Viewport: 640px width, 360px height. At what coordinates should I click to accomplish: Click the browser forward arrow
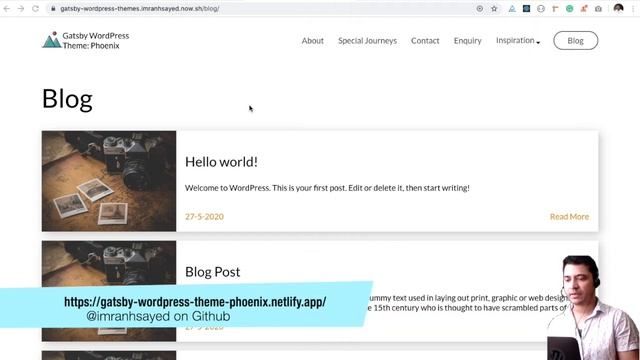click(x=21, y=9)
